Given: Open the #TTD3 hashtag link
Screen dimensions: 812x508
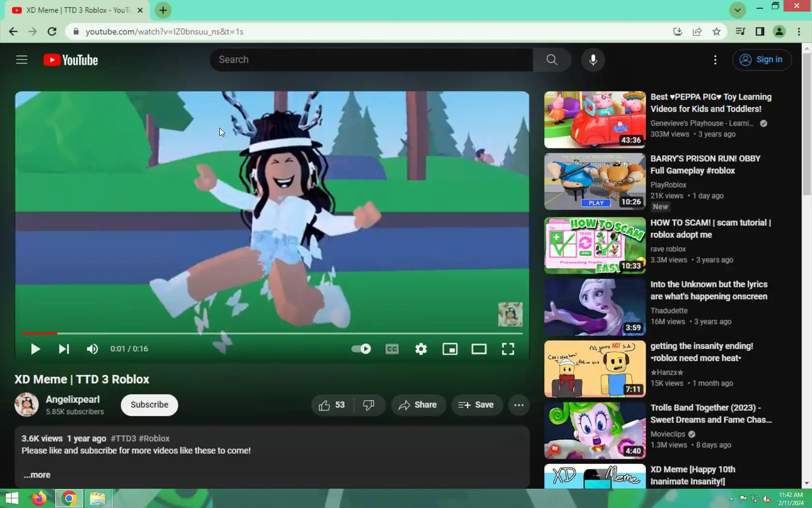Looking at the screenshot, I should (x=123, y=438).
